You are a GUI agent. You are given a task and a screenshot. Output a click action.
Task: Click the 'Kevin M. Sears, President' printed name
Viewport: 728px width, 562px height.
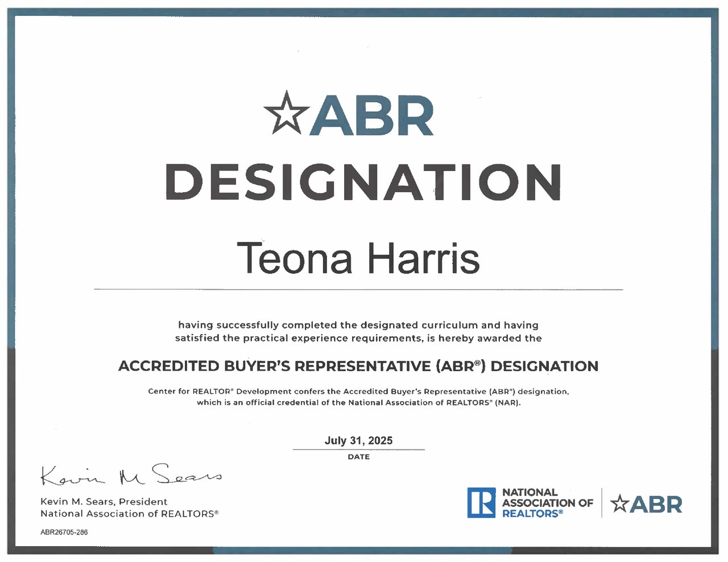click(x=104, y=502)
